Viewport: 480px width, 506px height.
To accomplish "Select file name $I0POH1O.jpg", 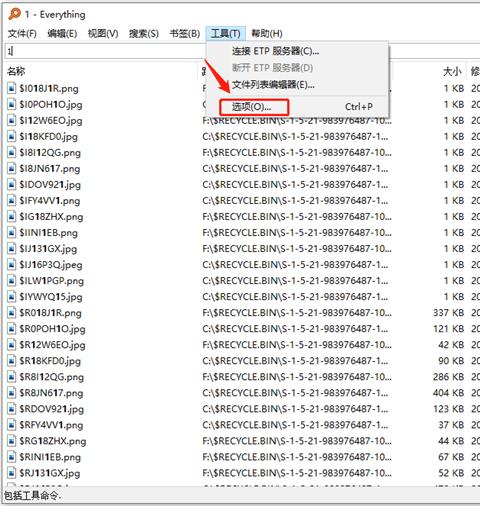I will (x=51, y=105).
